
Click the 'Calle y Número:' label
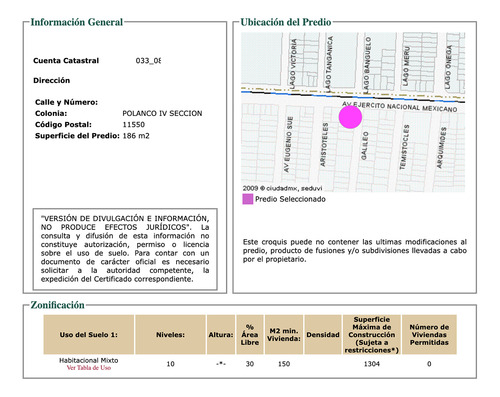(66, 102)
